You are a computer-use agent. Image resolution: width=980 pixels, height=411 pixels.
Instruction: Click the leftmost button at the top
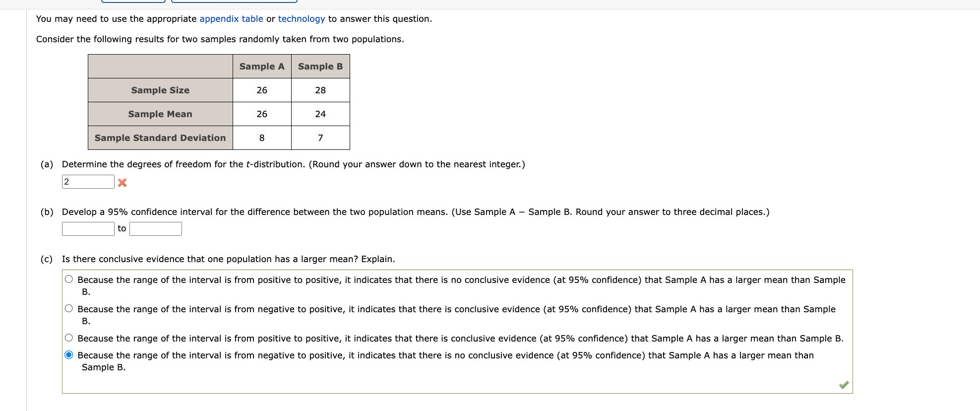(132, 1)
